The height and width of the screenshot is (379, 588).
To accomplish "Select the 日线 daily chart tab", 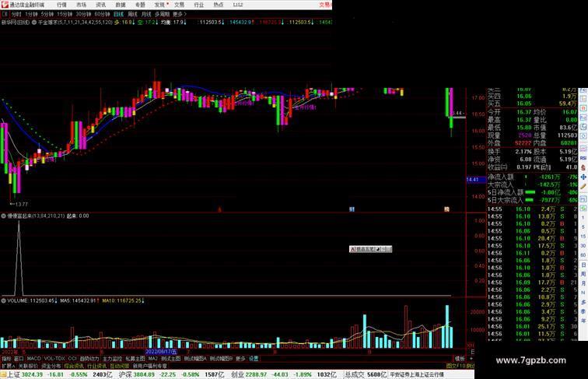I will [x=118, y=14].
